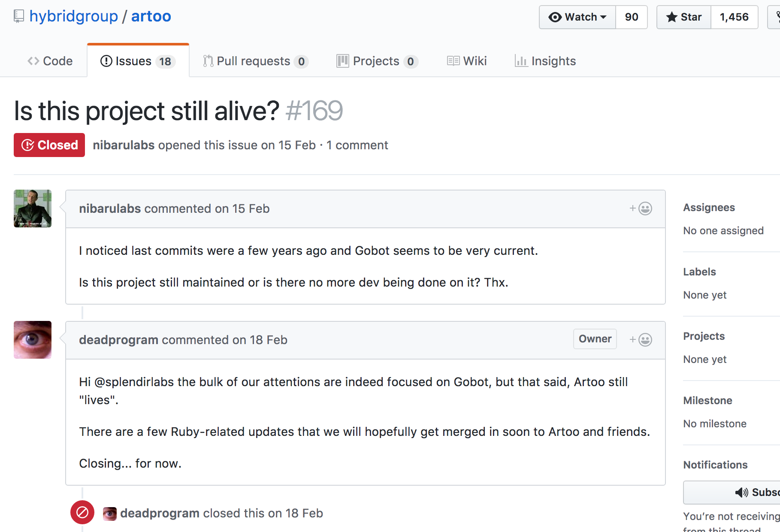Click the Assignees sidebar heading

(709, 208)
